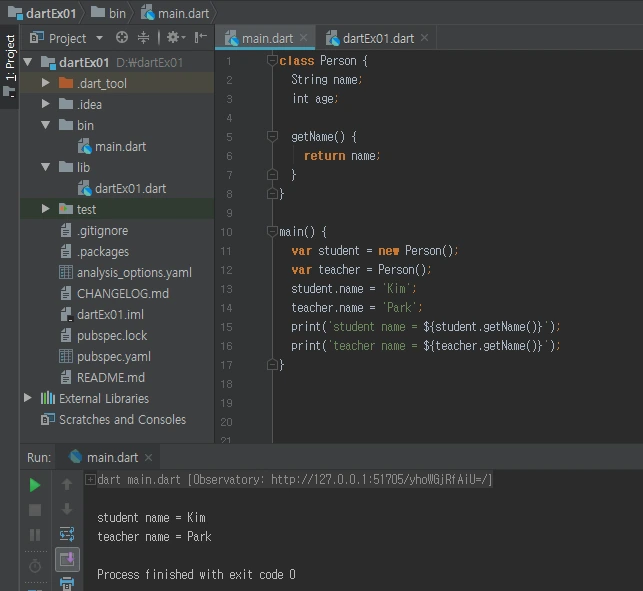The image size is (643, 591).
Task: Select pubspec.yaml in project tree
Action: click(114, 357)
